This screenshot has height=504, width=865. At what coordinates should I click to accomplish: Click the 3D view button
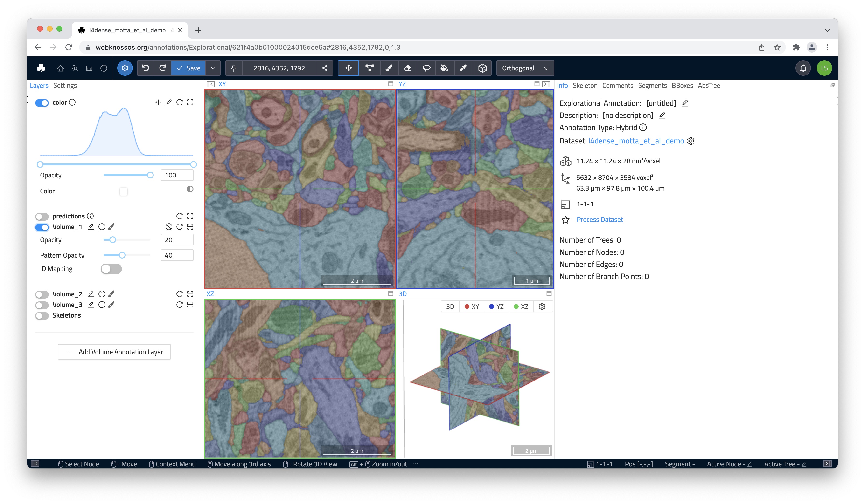click(x=450, y=306)
